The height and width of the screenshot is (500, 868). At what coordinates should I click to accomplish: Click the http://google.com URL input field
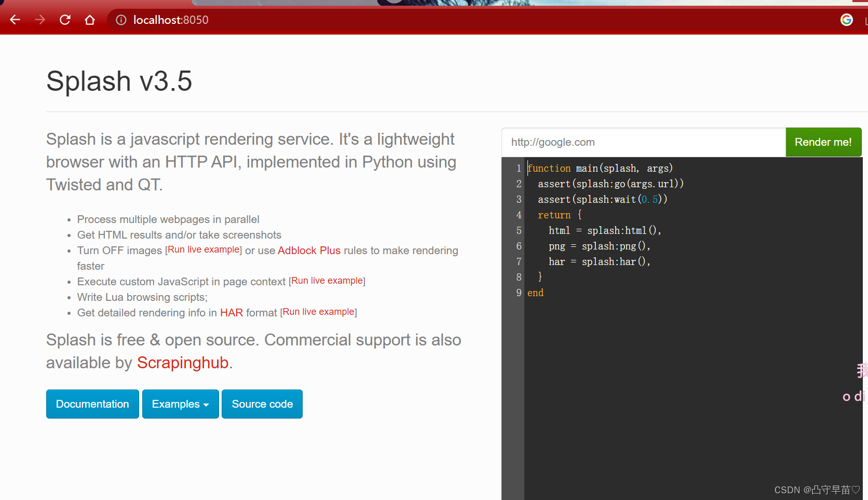coord(644,142)
